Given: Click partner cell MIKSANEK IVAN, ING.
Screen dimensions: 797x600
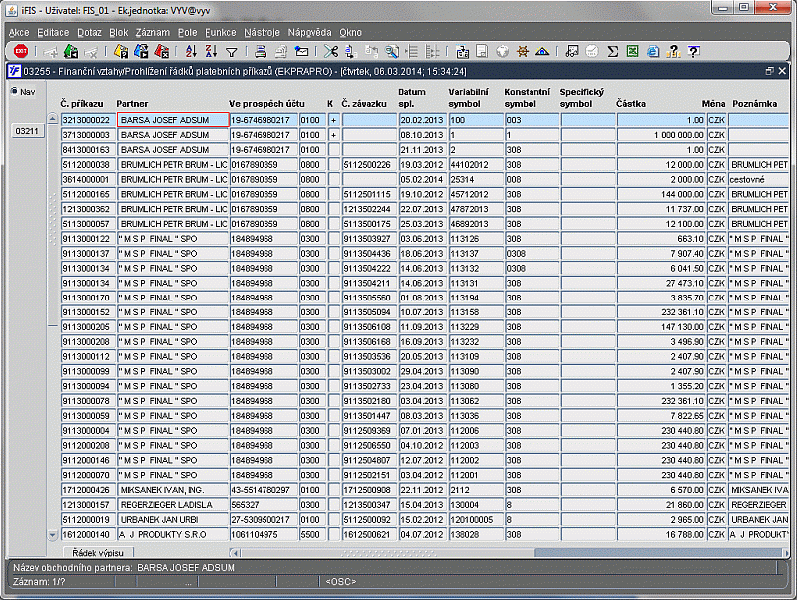Looking at the screenshot, I should pos(173,490).
